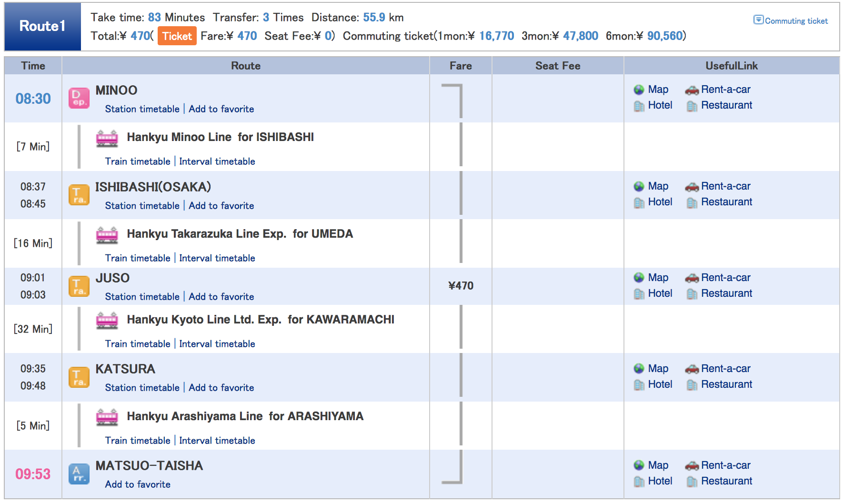Viewport: 844px width, 504px height.
Task: Click the car icon in MATSUO-TAISHA row
Action: tap(692, 465)
